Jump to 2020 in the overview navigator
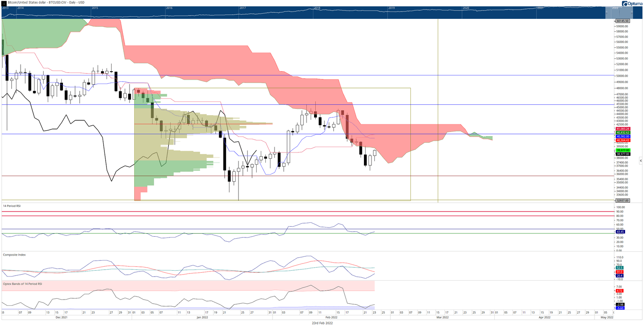 coord(466,8)
